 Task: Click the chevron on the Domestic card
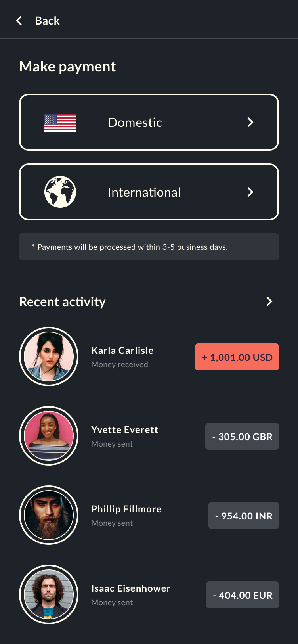(x=250, y=122)
